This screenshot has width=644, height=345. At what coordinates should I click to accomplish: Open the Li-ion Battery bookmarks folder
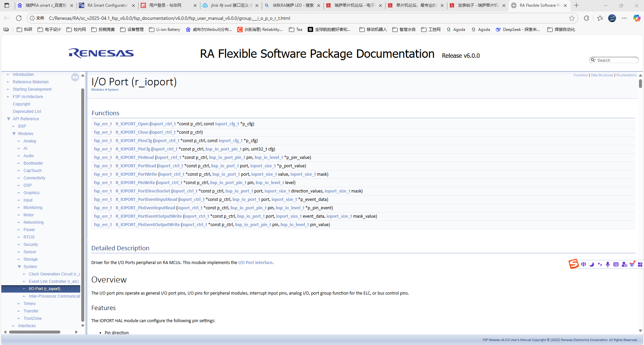[164, 30]
